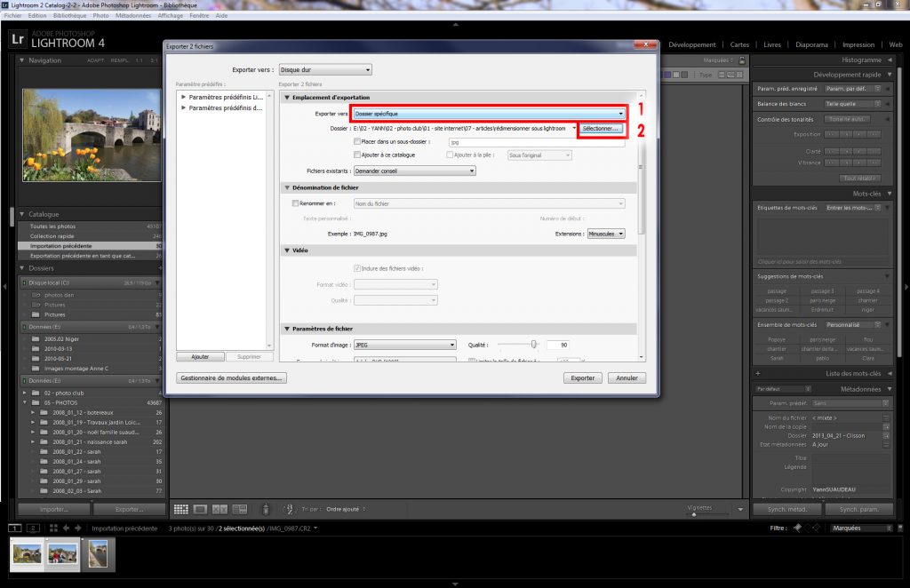
Task: Open the Fichier menu
Action: 12,16
